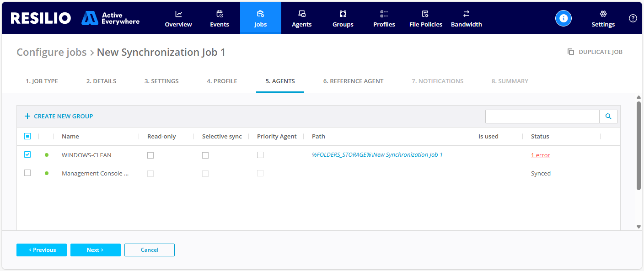Open the File Policies page
This screenshot has width=644, height=271.
point(426,18)
